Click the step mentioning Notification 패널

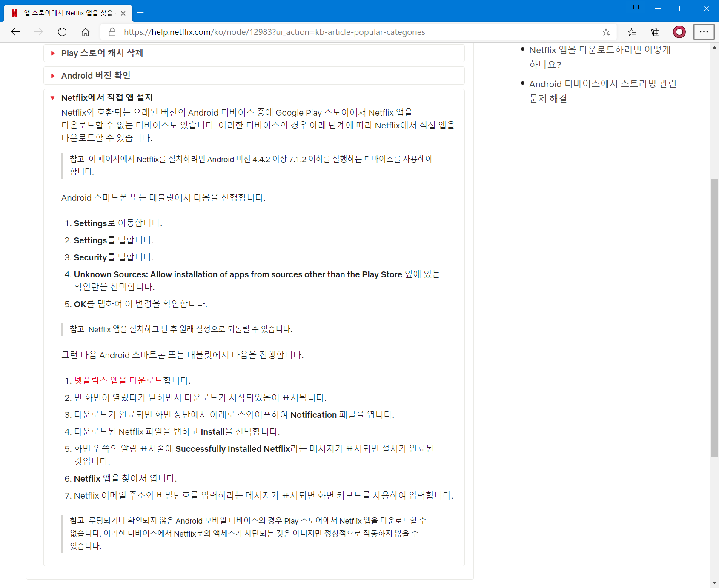click(234, 415)
